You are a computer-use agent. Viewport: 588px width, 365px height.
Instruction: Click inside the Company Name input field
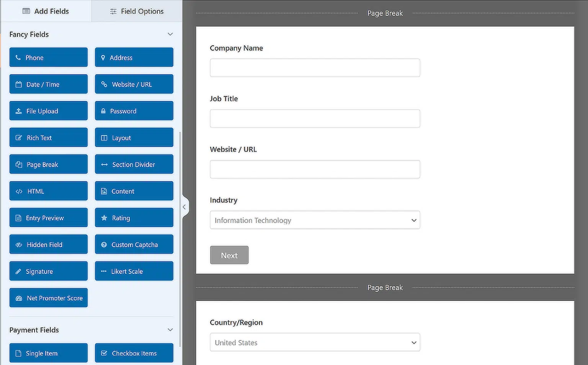315,67
